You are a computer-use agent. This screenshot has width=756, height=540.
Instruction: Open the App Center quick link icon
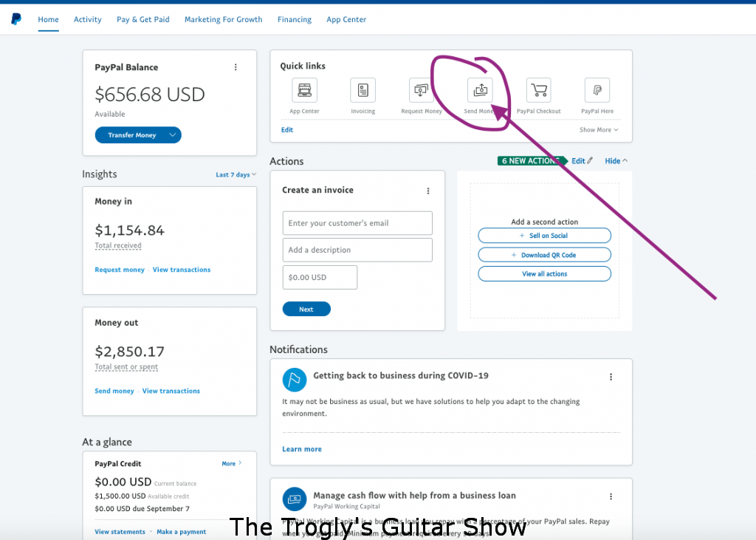pos(304,90)
